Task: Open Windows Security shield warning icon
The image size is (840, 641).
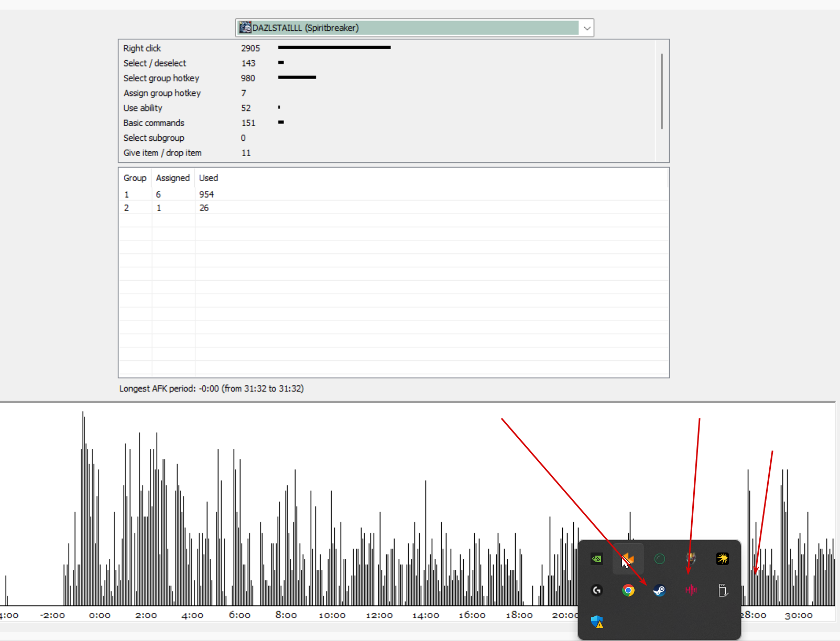Action: click(x=597, y=622)
